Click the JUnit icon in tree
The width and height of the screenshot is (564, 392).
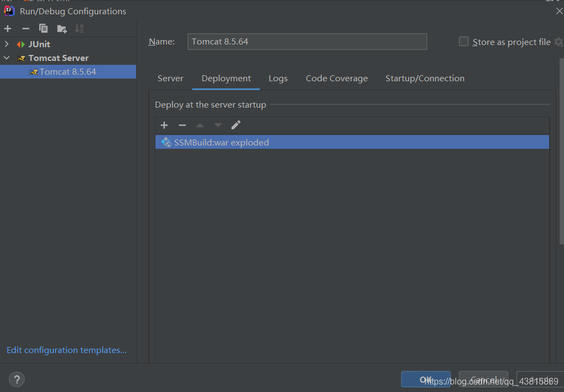(21, 44)
